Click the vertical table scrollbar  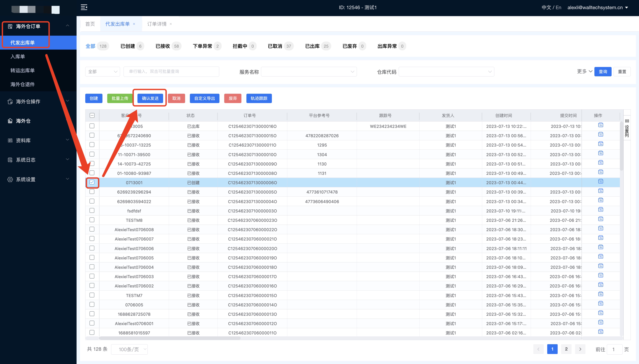(622, 146)
